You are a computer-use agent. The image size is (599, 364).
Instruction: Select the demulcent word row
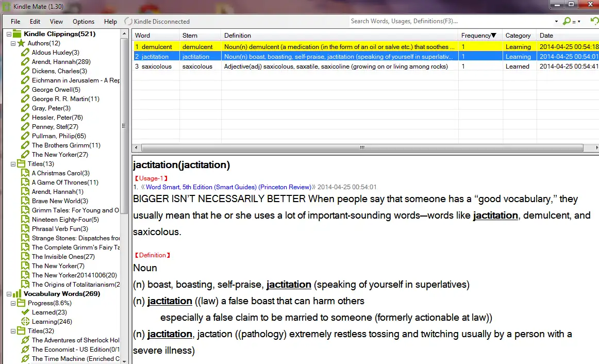tap(365, 46)
